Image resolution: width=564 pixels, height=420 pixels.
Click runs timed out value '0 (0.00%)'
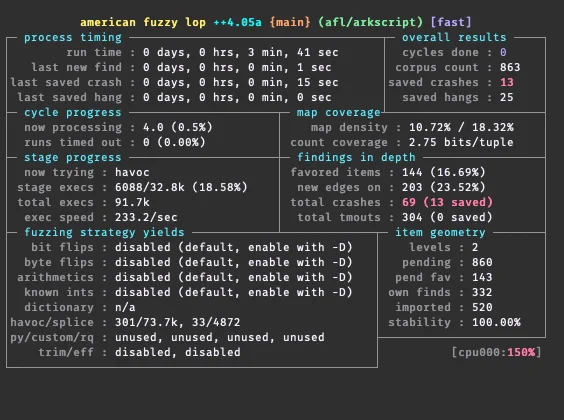pyautogui.click(x=174, y=142)
